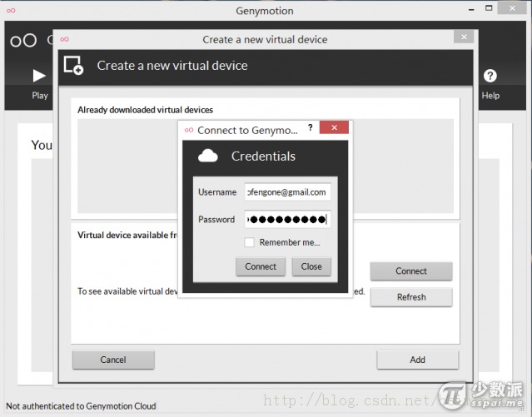Click the 'Credentials' heading text
532x417 pixels.
[263, 156]
